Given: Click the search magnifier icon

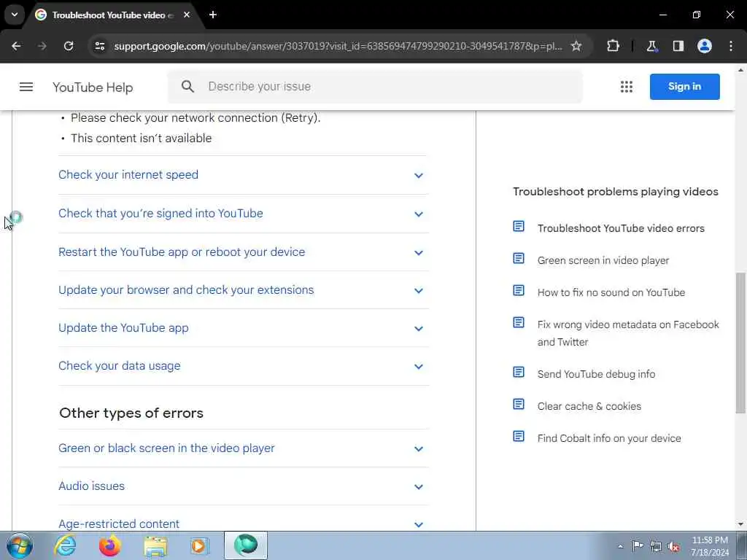Looking at the screenshot, I should tap(187, 87).
